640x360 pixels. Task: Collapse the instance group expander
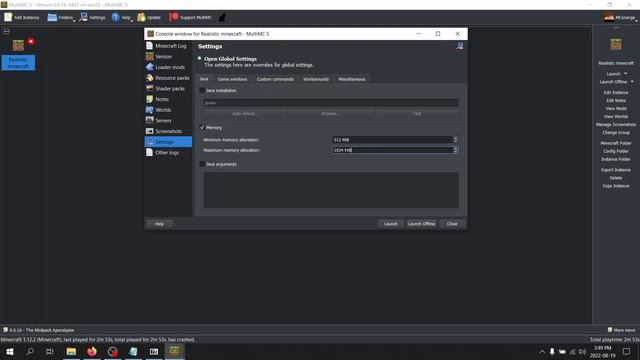point(7,31)
